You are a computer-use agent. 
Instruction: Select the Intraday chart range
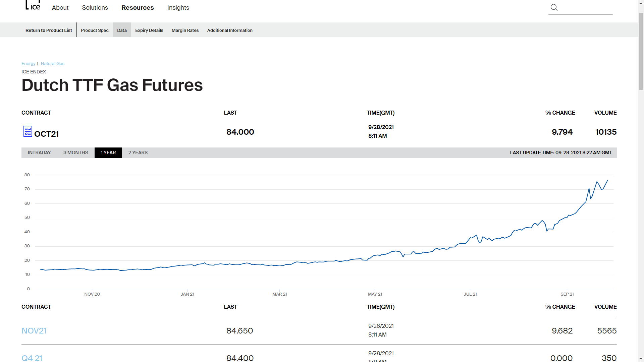tap(39, 153)
